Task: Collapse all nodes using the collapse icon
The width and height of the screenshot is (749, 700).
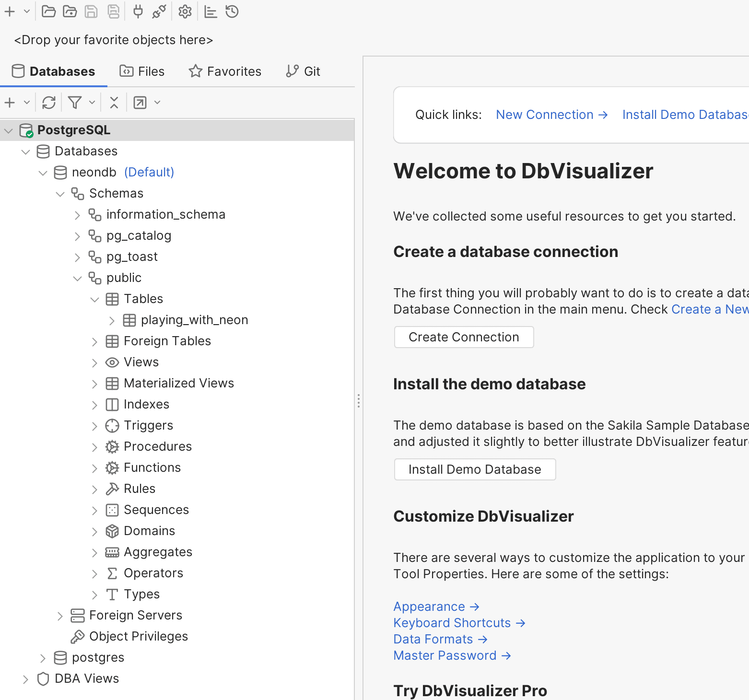Action: coord(114,102)
